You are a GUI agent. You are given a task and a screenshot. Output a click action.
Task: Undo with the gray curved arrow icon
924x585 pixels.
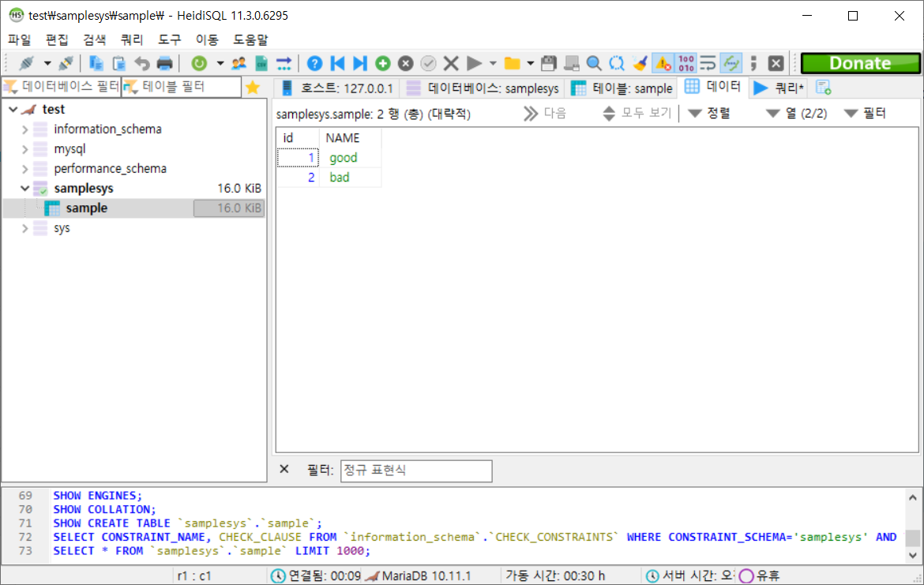pos(142,63)
